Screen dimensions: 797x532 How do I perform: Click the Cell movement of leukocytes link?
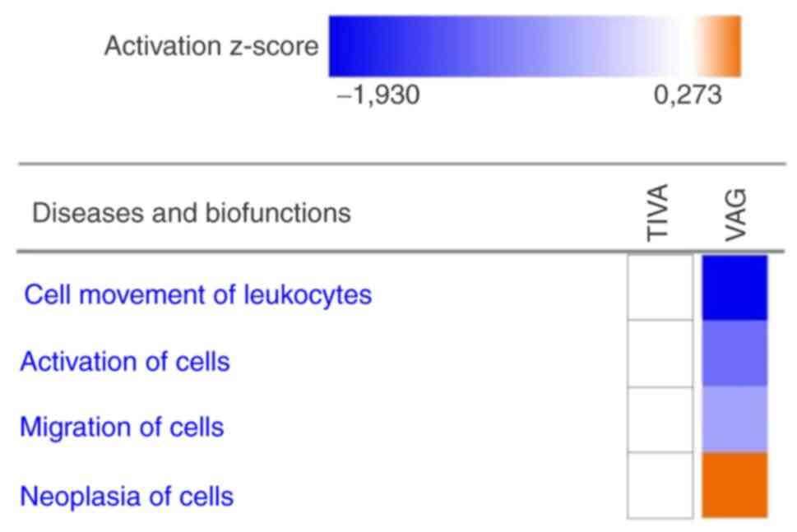(x=197, y=294)
